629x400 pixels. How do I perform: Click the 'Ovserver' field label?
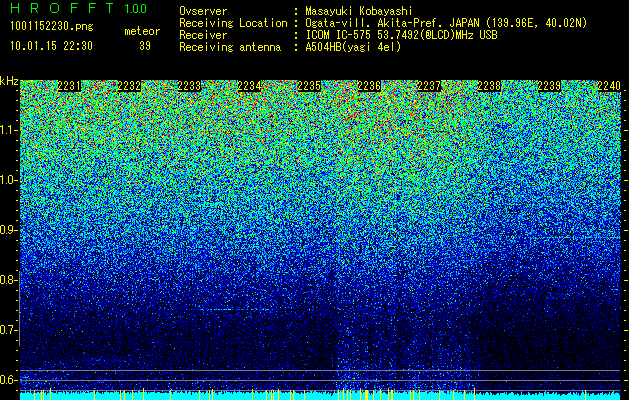click(x=203, y=11)
